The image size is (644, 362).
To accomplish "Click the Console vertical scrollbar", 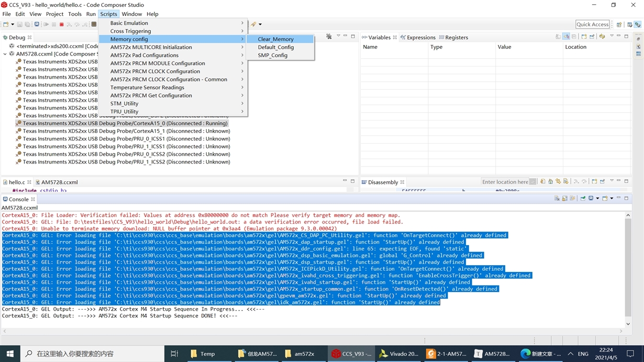I will tap(628, 270).
